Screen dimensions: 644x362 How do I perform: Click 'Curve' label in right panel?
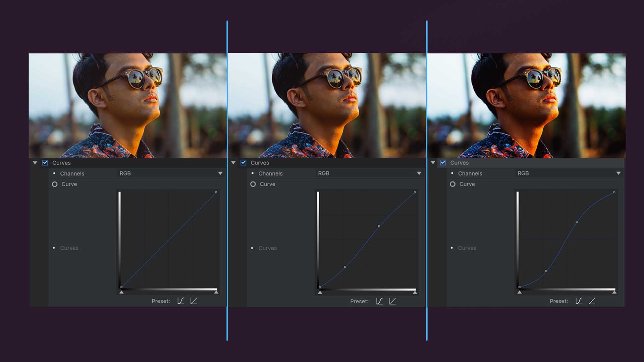pyautogui.click(x=467, y=184)
